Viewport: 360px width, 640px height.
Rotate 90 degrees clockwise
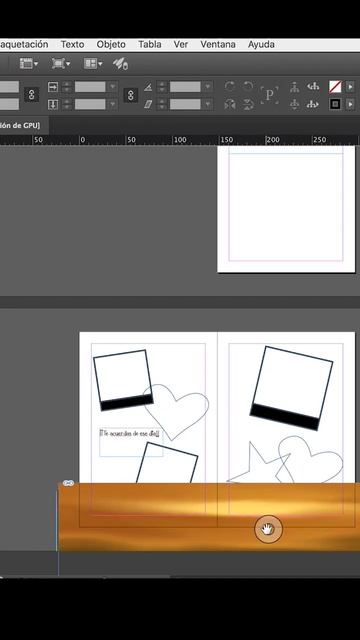230,87
